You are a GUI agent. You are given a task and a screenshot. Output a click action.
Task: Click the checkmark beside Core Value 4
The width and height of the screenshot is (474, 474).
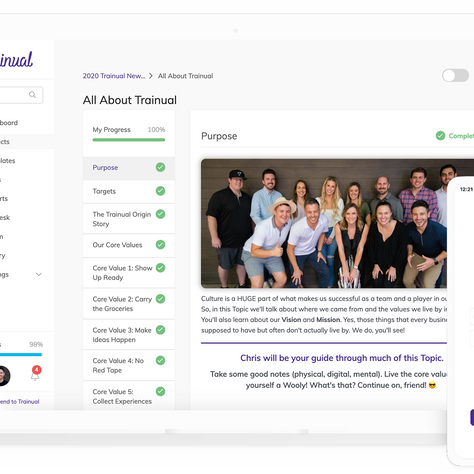(x=160, y=360)
